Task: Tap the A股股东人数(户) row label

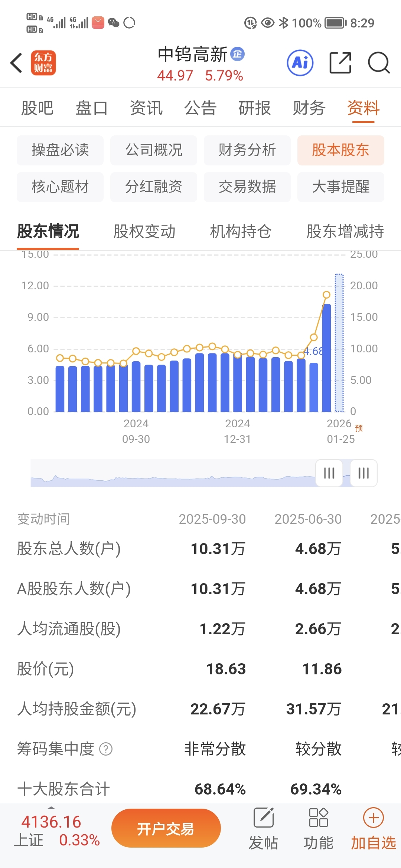Action: (x=74, y=589)
